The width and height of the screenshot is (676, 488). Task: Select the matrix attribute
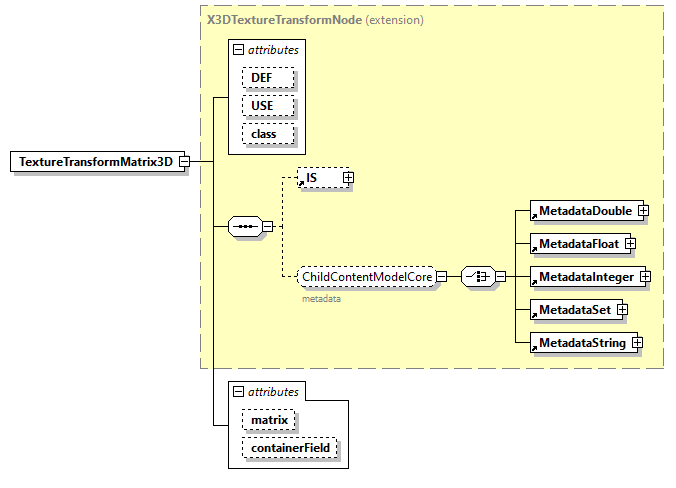tap(268, 420)
